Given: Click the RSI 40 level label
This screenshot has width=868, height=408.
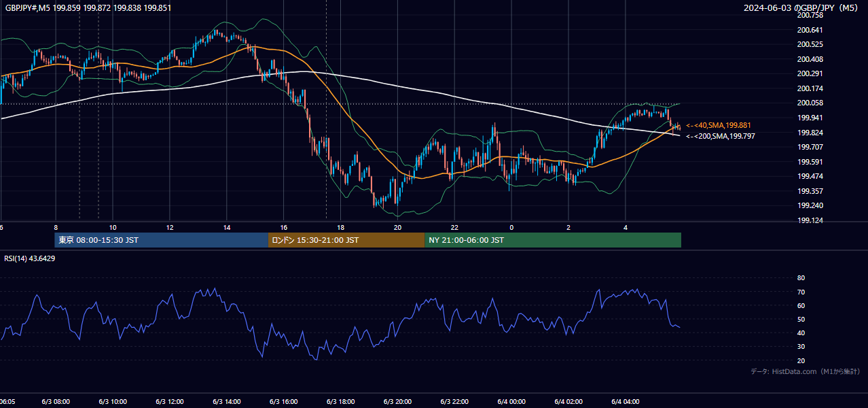Looking at the screenshot, I should pyautogui.click(x=801, y=333).
